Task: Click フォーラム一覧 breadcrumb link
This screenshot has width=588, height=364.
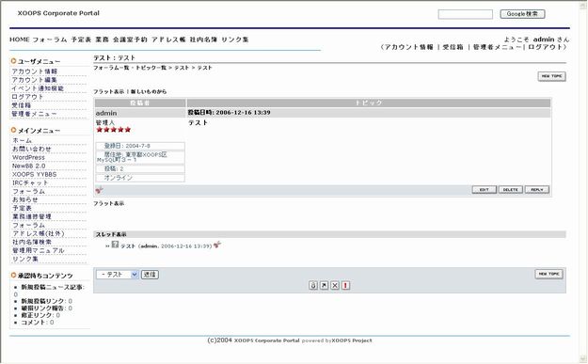Action: click(x=112, y=68)
